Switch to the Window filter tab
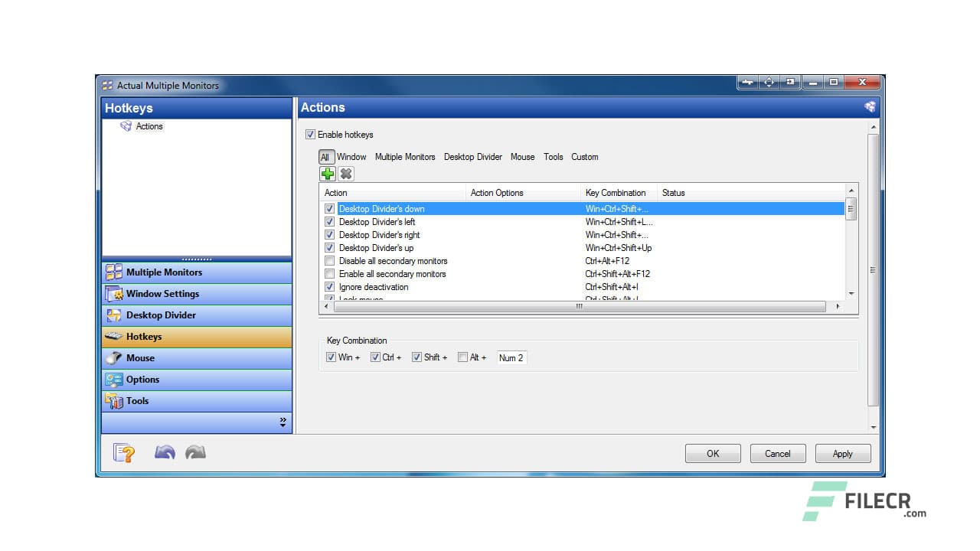This screenshot has height=551, width=980. click(x=351, y=157)
